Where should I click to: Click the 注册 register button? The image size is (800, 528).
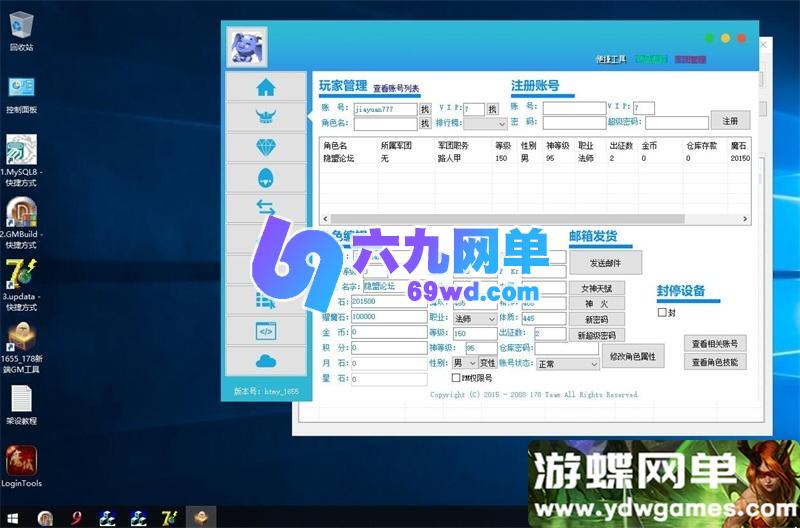tap(730, 121)
